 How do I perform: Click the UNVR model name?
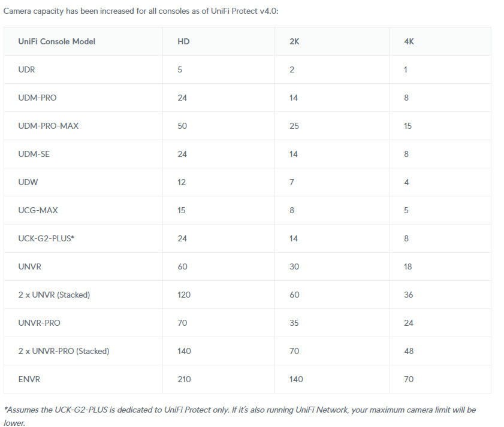[x=29, y=267]
